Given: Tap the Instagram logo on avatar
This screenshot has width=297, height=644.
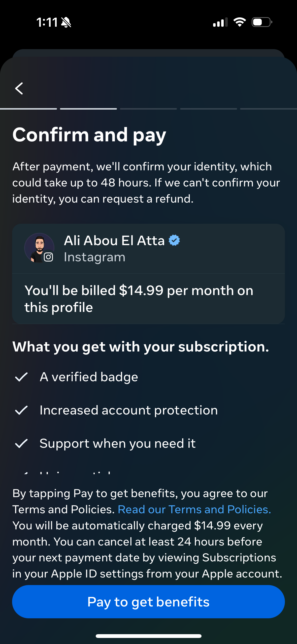Looking at the screenshot, I should point(48,257).
